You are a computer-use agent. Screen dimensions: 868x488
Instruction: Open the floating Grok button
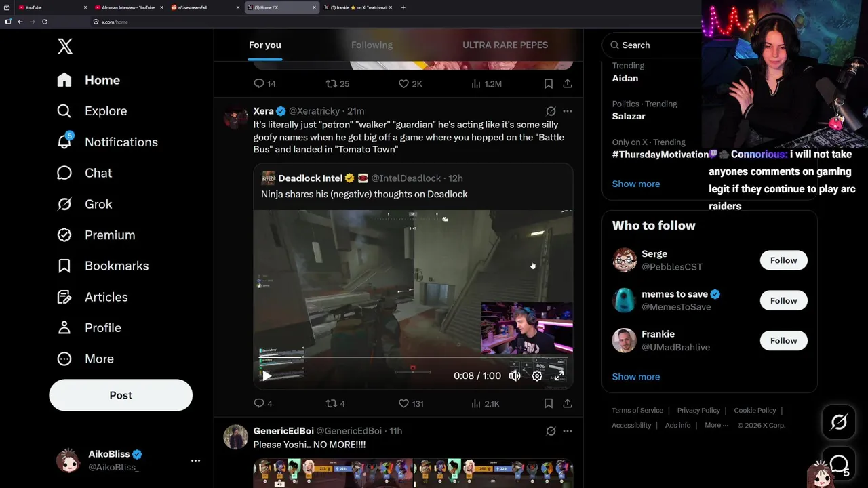838,422
